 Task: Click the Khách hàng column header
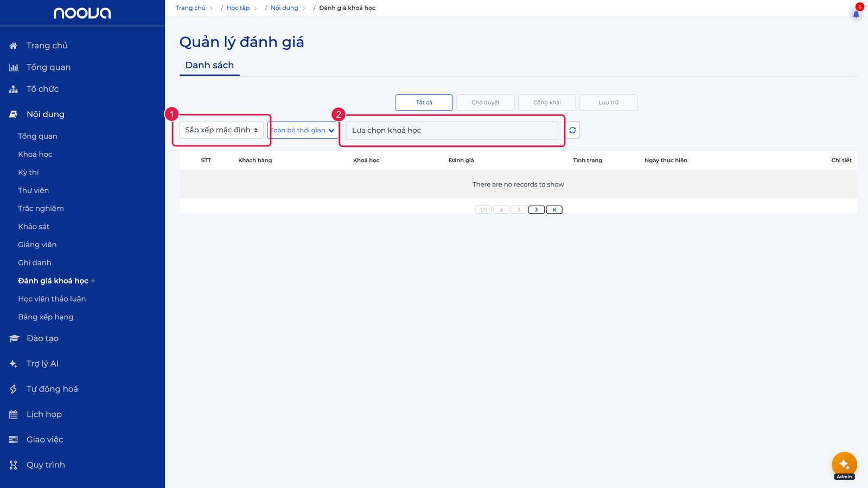(x=255, y=160)
